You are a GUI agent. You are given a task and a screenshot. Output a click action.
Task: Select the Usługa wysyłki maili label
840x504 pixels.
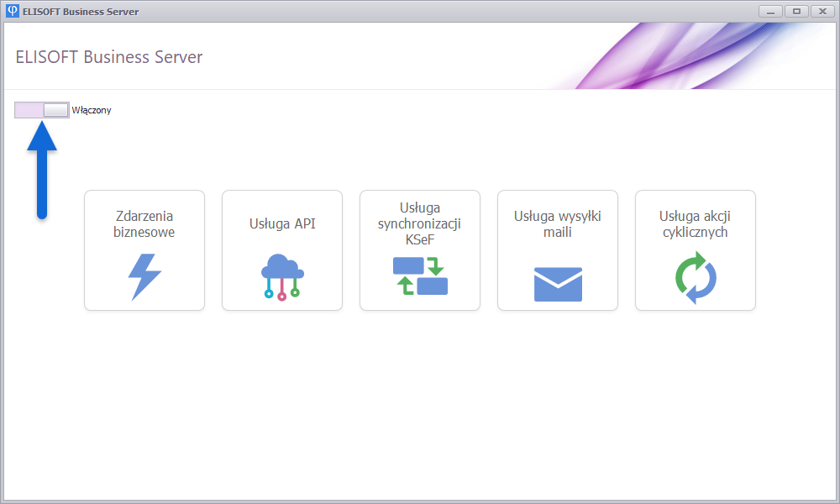(x=558, y=224)
